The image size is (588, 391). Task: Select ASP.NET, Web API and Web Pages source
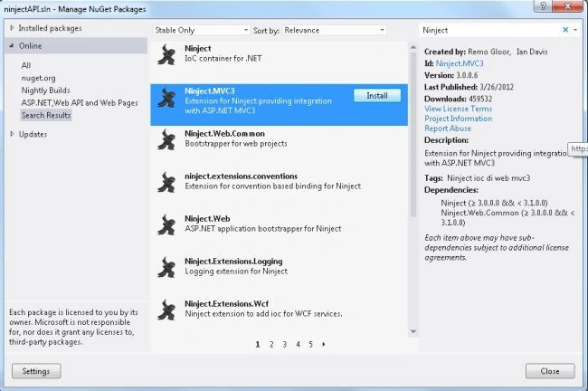click(x=80, y=103)
